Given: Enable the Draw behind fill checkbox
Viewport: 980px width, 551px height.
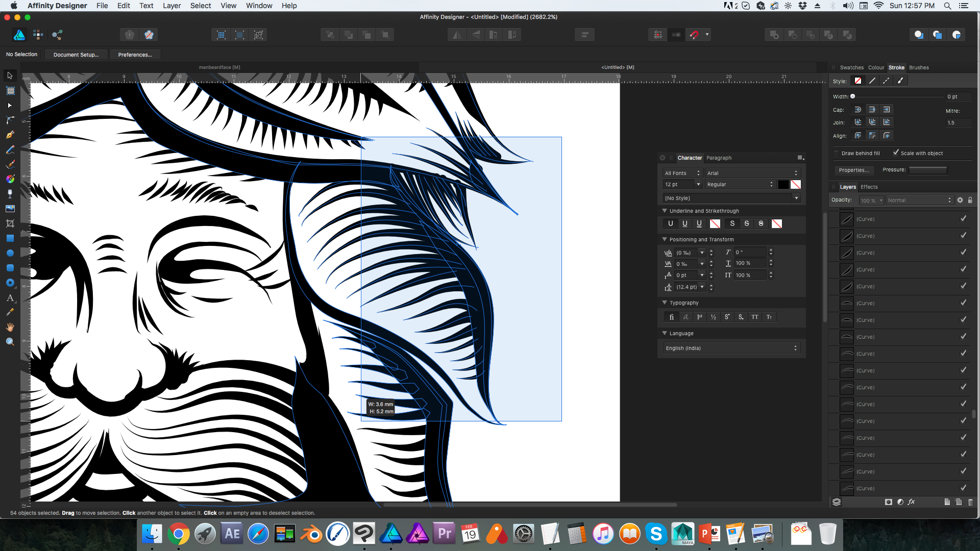Looking at the screenshot, I should pos(836,153).
